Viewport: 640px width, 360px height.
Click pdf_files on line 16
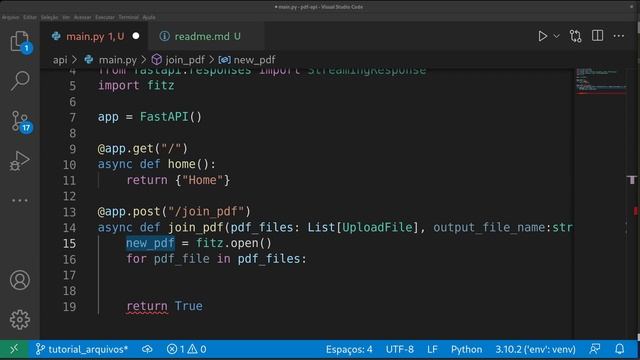[x=269, y=259]
